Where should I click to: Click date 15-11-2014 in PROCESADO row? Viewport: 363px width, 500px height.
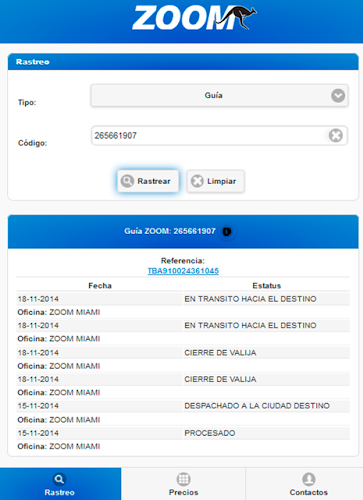(x=38, y=433)
